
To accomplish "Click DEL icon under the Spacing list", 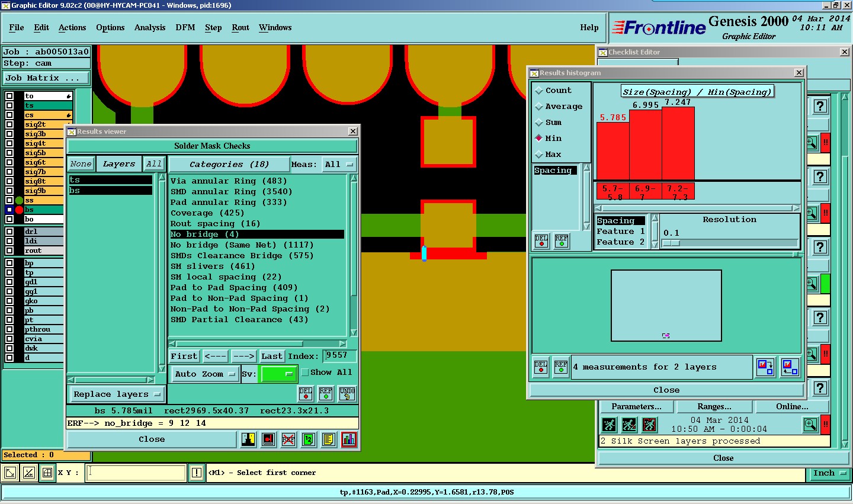I will (541, 241).
